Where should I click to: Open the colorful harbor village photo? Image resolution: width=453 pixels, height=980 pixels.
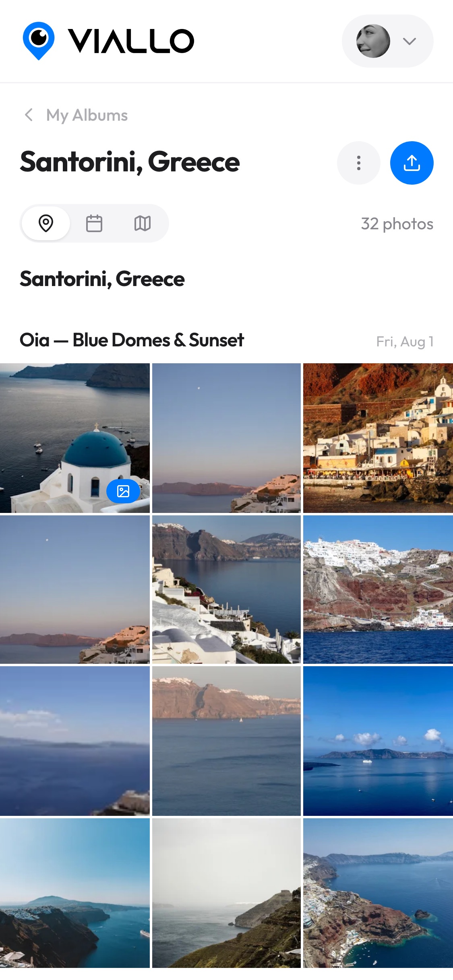(x=378, y=438)
